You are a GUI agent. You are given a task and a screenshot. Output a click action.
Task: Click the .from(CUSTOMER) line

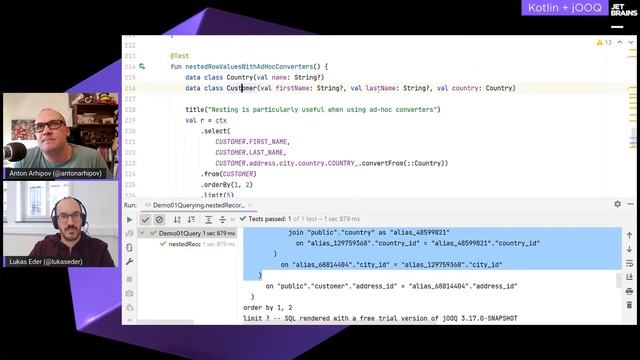coord(229,174)
